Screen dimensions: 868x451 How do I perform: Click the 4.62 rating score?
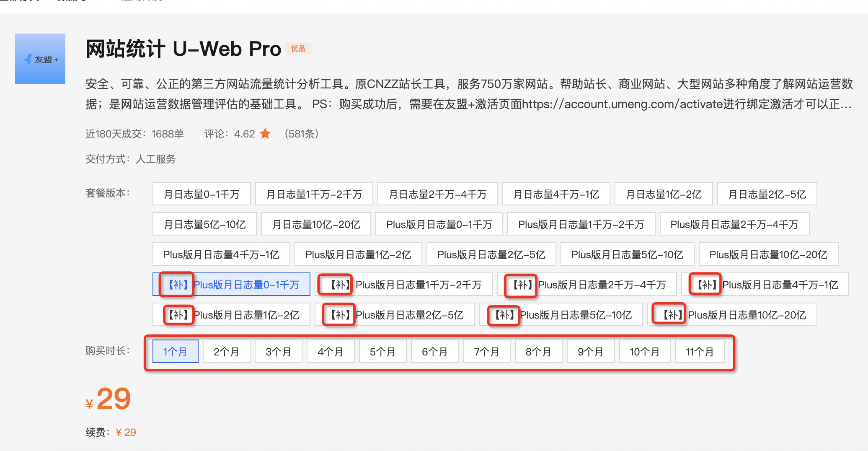click(244, 134)
